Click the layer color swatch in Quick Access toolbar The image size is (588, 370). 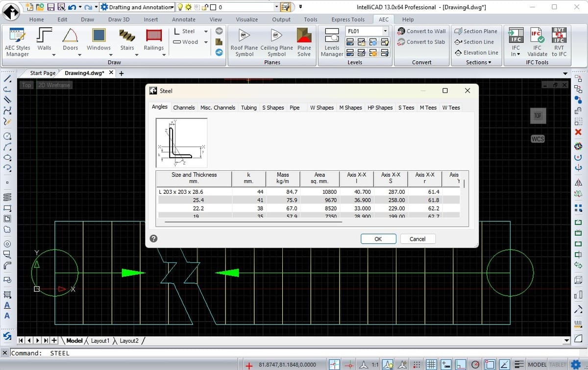214,7
